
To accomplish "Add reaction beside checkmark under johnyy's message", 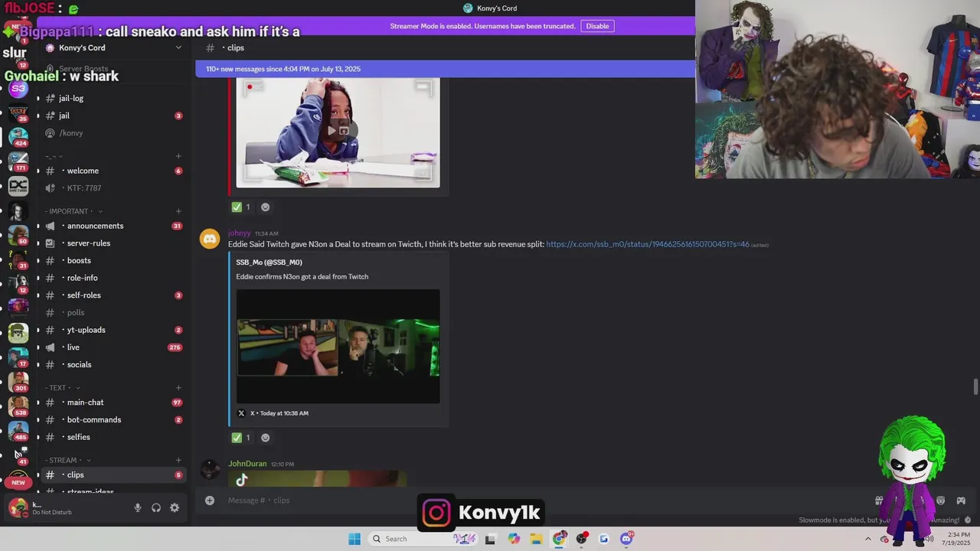I will 265,438.
